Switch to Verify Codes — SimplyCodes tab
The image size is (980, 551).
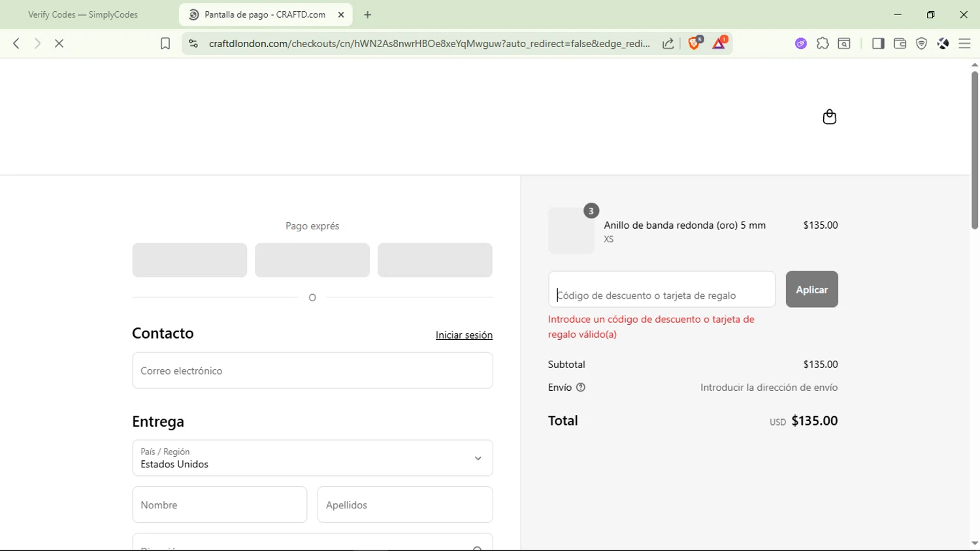(x=83, y=14)
